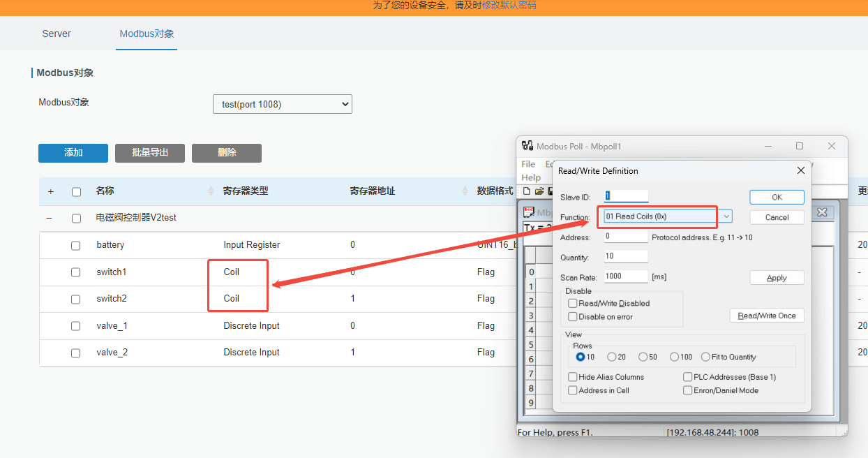Select the 20 rows radio button
The width and height of the screenshot is (868, 458).
tap(612, 357)
